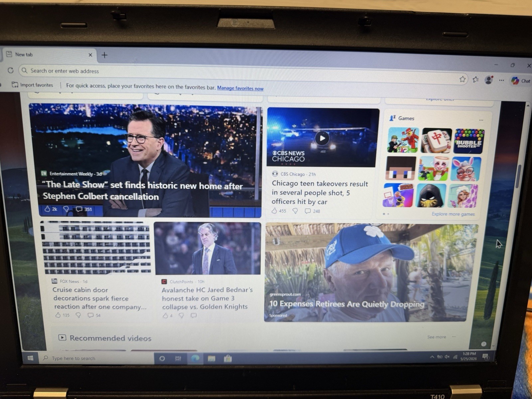Open a new tab with plus button
This screenshot has width=532, height=399.
(104, 55)
